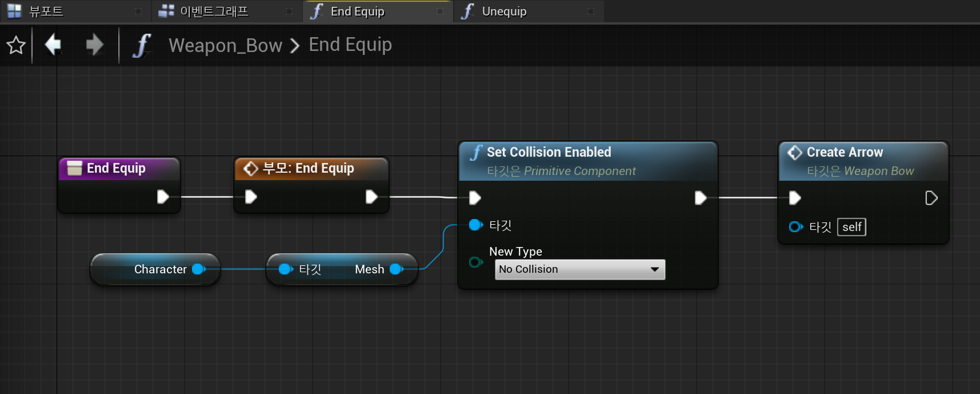Click the End Equip node's event icon

[74, 168]
